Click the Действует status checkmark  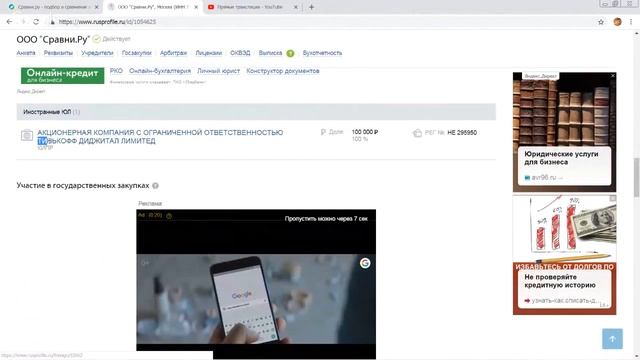tap(96, 39)
